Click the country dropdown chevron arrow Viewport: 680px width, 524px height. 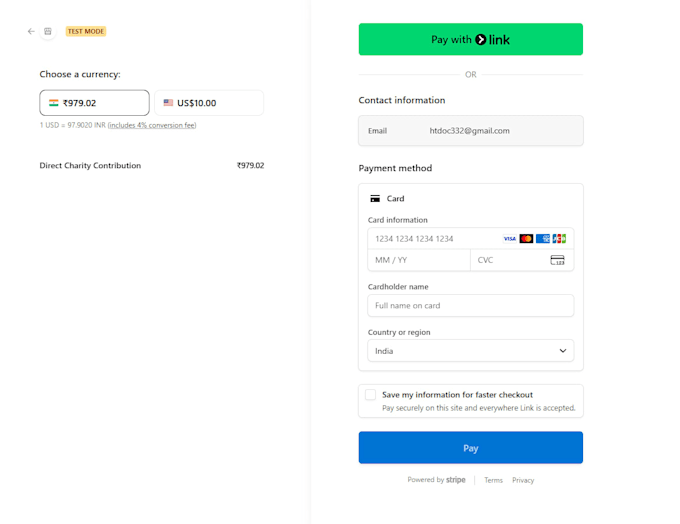pos(562,351)
